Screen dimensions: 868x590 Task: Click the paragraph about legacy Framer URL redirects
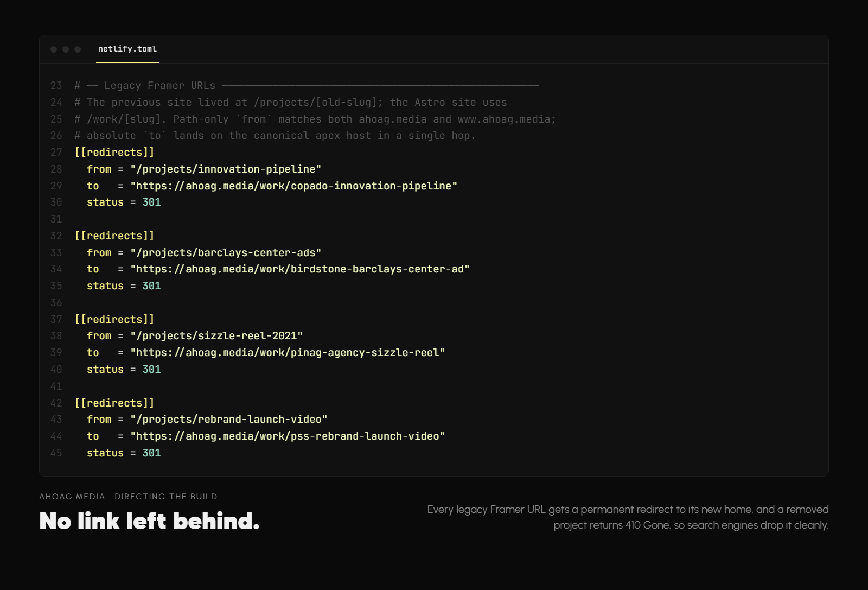pyautogui.click(x=628, y=517)
